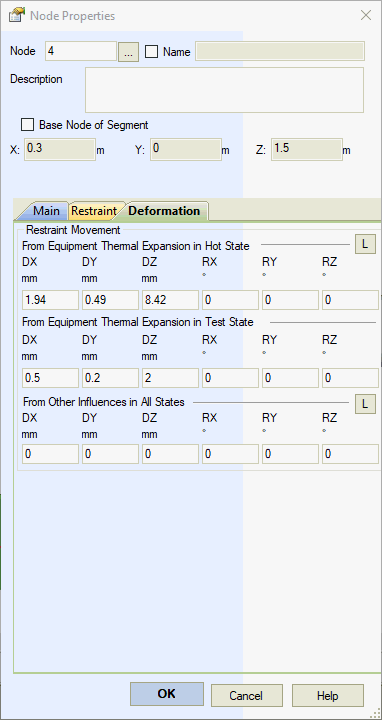Enable the Name checkbox
This screenshot has height=720, width=382.
pyautogui.click(x=152, y=51)
